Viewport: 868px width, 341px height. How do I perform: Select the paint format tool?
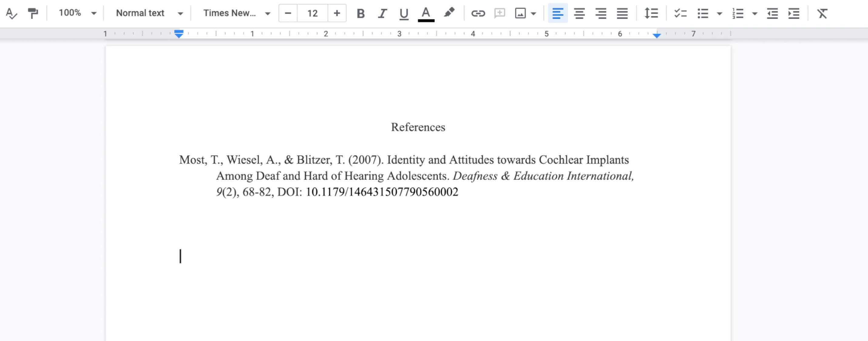[x=33, y=13]
